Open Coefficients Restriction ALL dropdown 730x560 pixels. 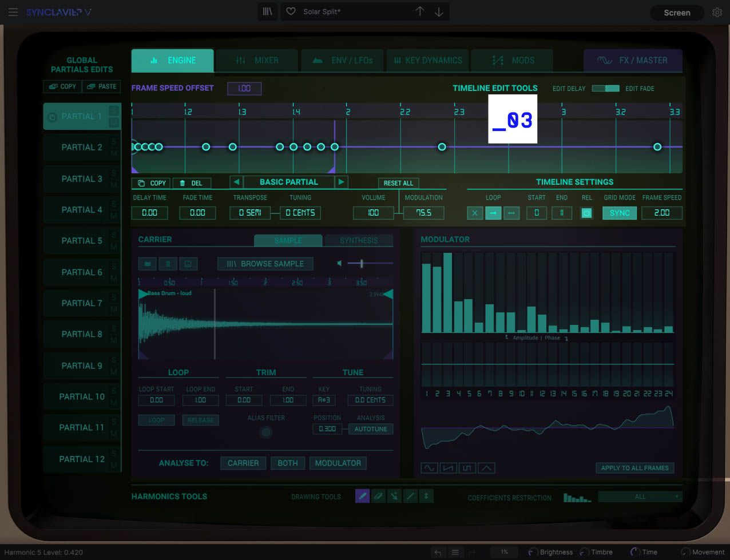pos(640,497)
